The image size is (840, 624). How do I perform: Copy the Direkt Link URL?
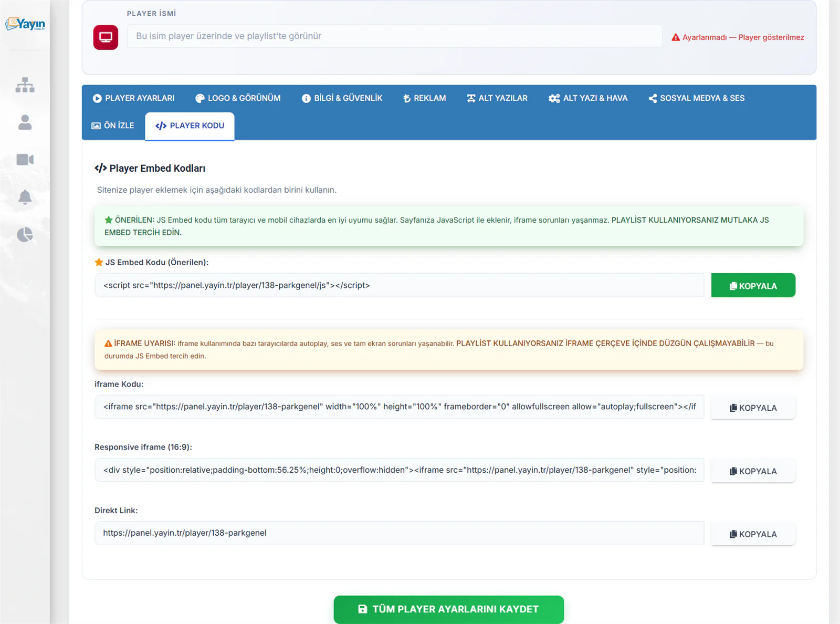pos(753,534)
